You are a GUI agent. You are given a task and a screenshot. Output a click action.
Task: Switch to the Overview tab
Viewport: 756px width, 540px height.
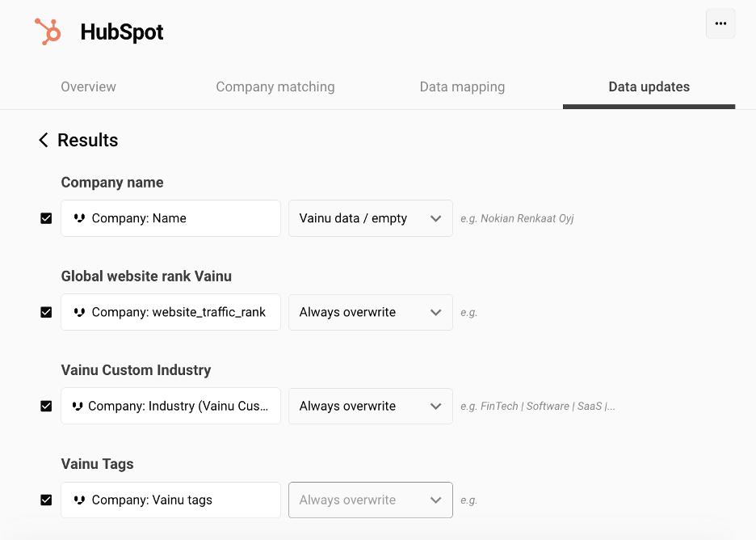(89, 86)
